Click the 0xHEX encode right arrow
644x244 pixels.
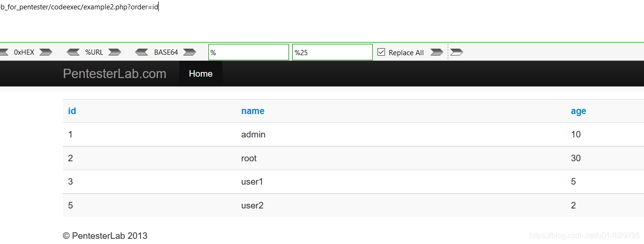(x=46, y=52)
